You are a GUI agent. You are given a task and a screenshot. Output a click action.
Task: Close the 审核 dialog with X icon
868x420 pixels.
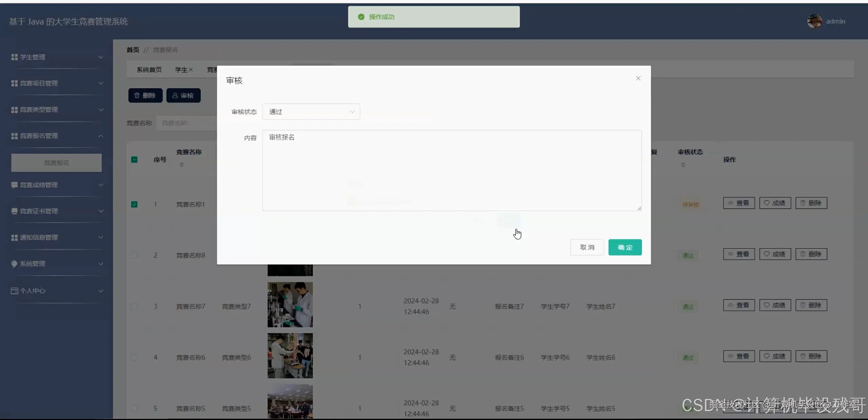coord(638,78)
